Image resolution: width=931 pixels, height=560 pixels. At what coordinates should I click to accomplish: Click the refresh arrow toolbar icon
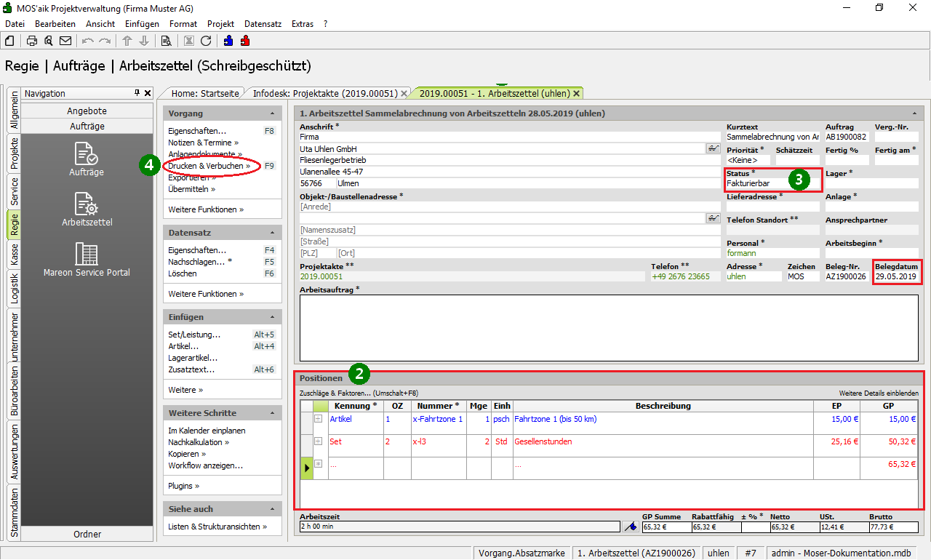pyautogui.click(x=206, y=41)
